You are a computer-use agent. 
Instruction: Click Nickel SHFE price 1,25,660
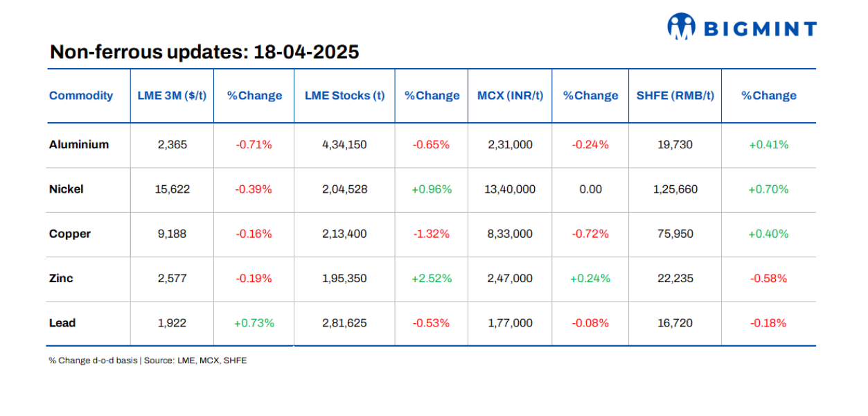click(x=675, y=189)
